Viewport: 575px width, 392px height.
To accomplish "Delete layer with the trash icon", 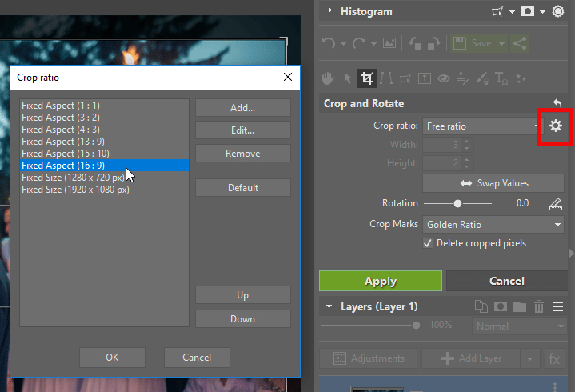I will point(539,306).
